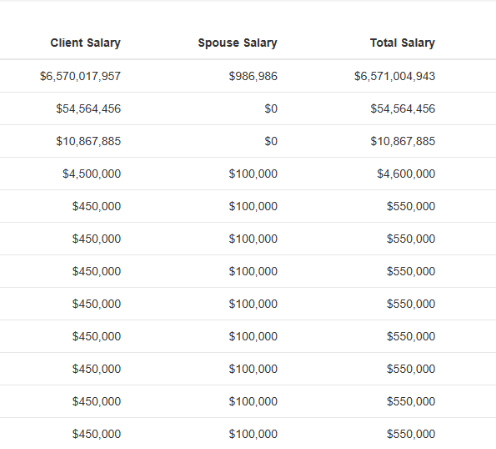Select the $6,570,017,957 client salary cell
The height and width of the screenshot is (449, 496).
pos(80,76)
